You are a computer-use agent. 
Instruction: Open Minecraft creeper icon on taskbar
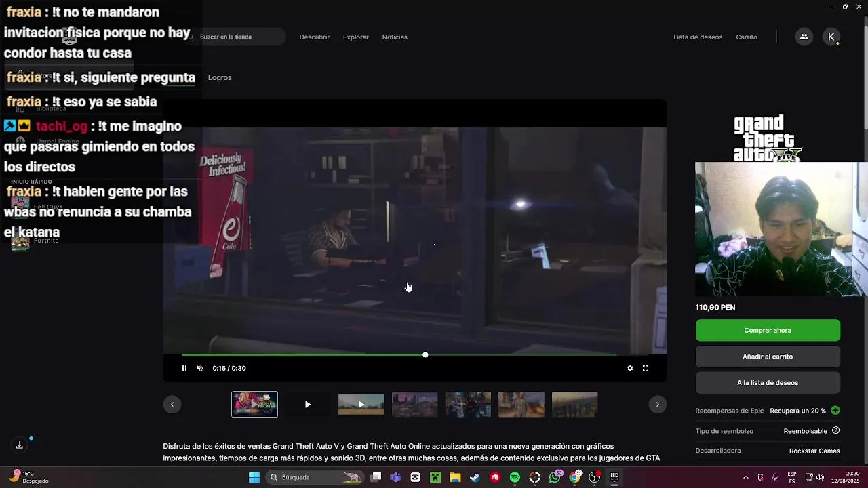pyautogui.click(x=435, y=477)
